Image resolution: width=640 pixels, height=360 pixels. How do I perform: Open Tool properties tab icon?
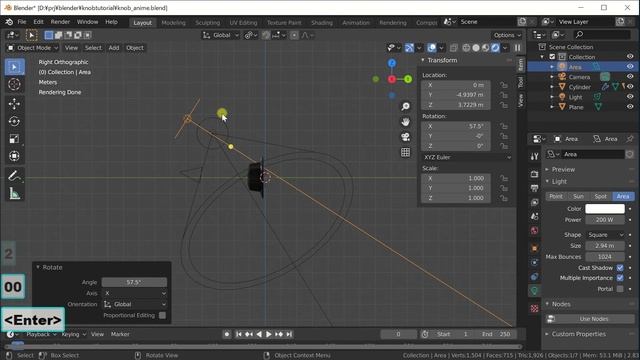click(534, 156)
